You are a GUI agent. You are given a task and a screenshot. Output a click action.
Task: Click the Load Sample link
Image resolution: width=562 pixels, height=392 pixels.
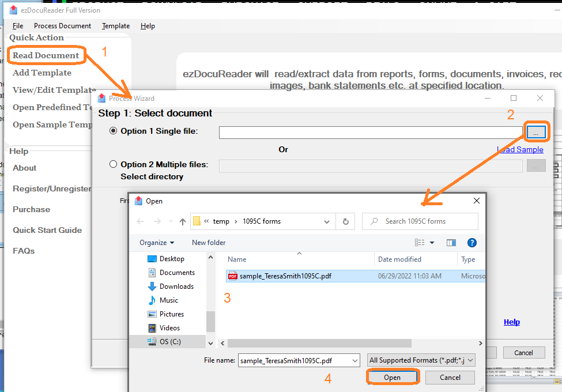[x=520, y=149]
